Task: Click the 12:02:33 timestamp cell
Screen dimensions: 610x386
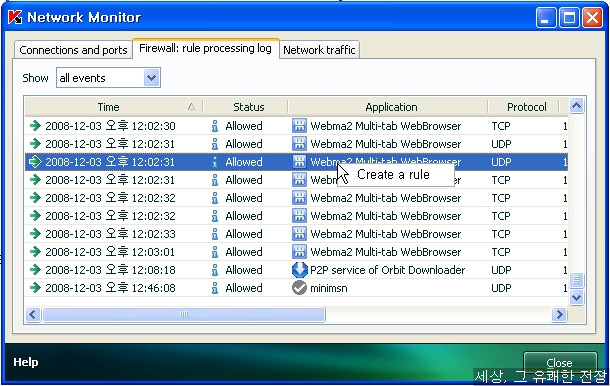Action: pyautogui.click(x=110, y=234)
